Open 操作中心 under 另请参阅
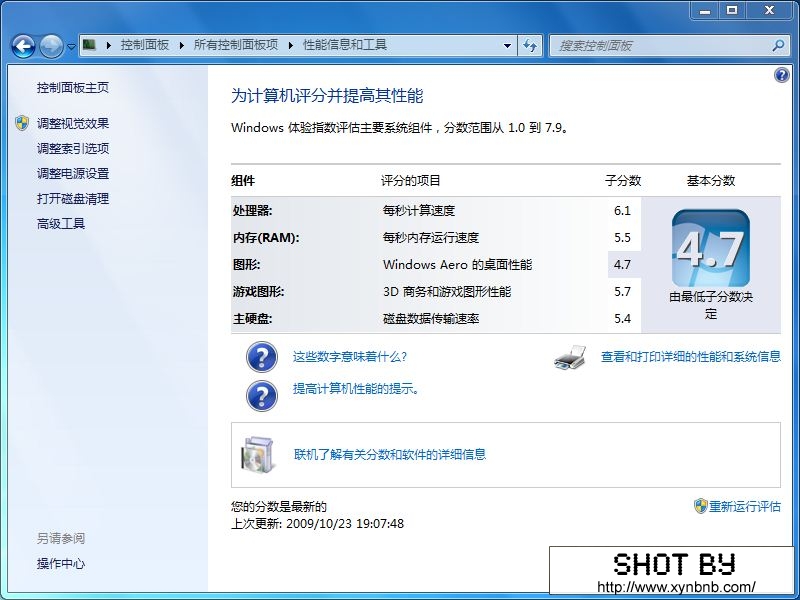The width and height of the screenshot is (800, 600). tap(61, 564)
